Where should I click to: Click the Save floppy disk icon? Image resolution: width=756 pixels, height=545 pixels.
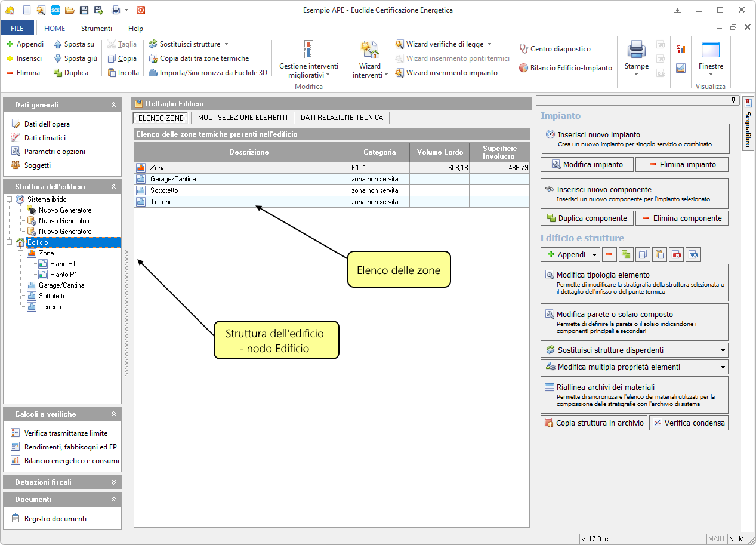tap(84, 10)
